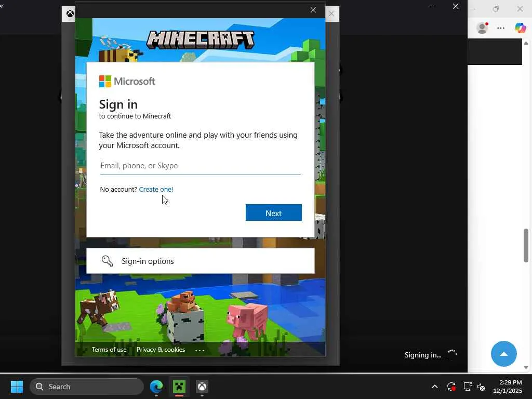Open the Windows Start menu
Image resolution: width=532 pixels, height=399 pixels.
[x=17, y=387]
